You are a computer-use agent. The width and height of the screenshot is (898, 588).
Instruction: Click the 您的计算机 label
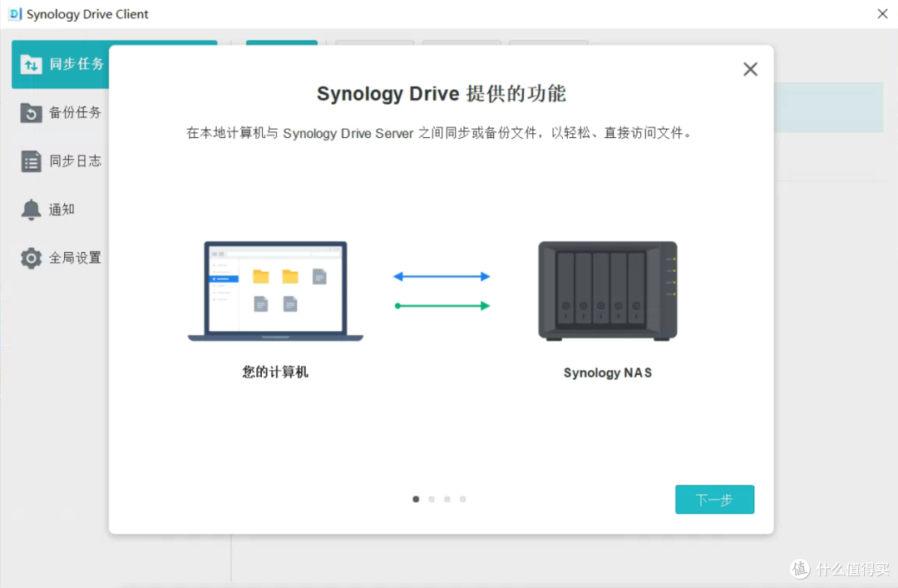click(x=275, y=372)
